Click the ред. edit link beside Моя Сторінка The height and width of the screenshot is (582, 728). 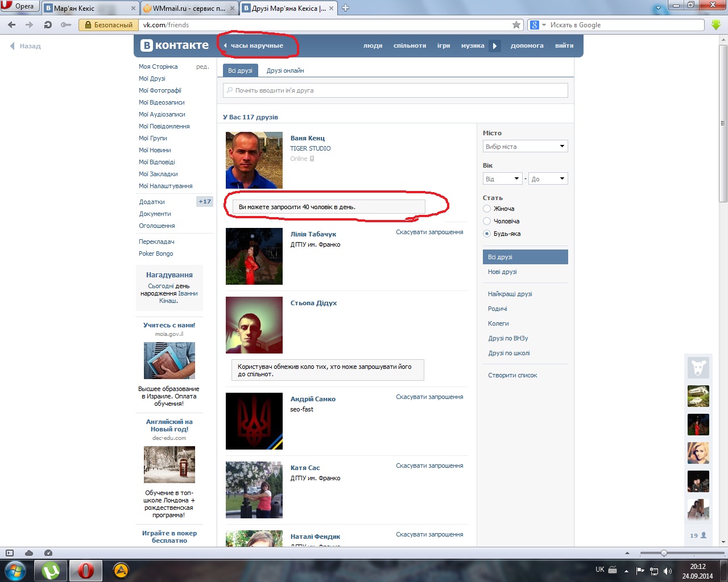[202, 66]
